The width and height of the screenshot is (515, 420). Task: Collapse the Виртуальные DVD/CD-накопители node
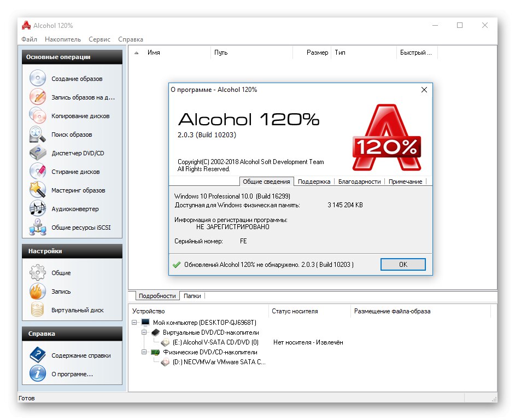click(144, 332)
